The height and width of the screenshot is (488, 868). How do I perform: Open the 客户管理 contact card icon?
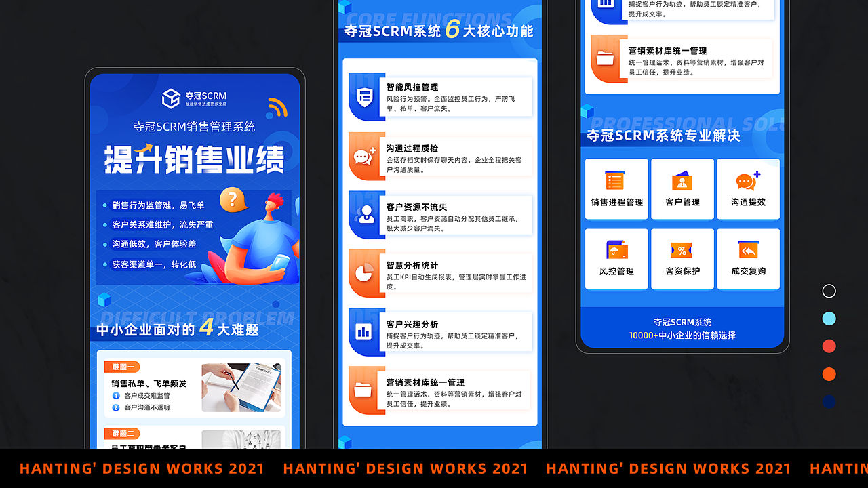[x=682, y=181]
